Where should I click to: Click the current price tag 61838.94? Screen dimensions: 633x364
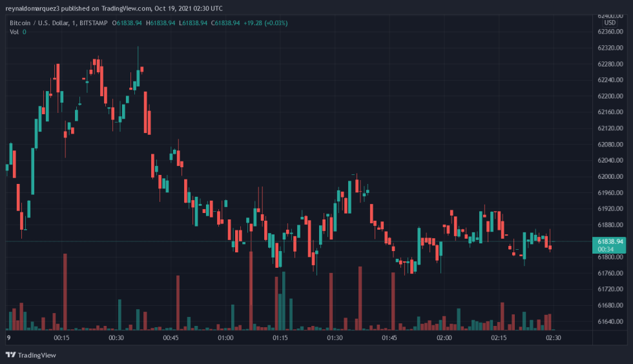[610, 241]
